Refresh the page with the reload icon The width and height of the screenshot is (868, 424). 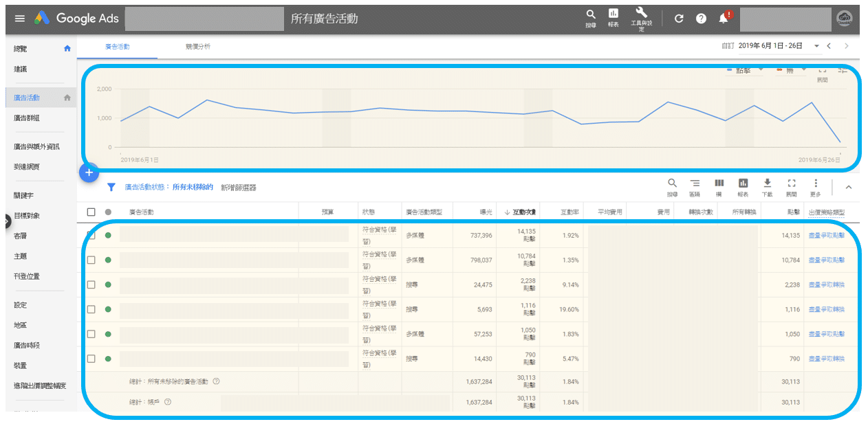(x=679, y=18)
